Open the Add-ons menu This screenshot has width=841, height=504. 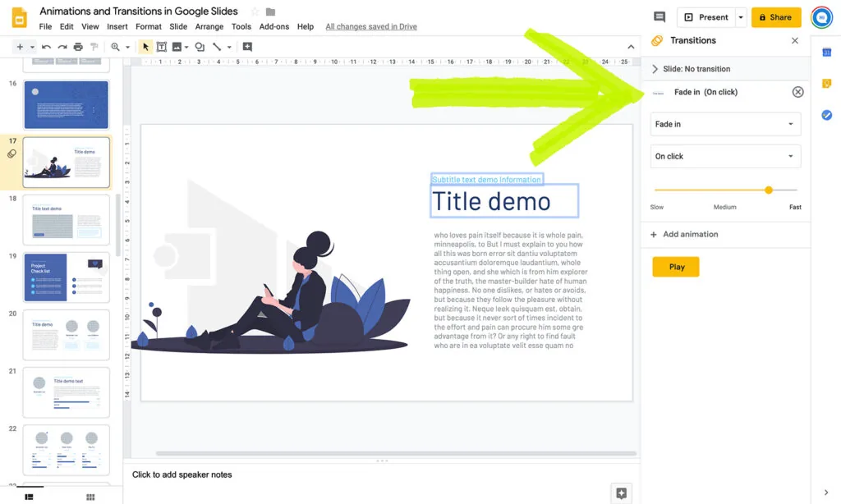[274, 27]
